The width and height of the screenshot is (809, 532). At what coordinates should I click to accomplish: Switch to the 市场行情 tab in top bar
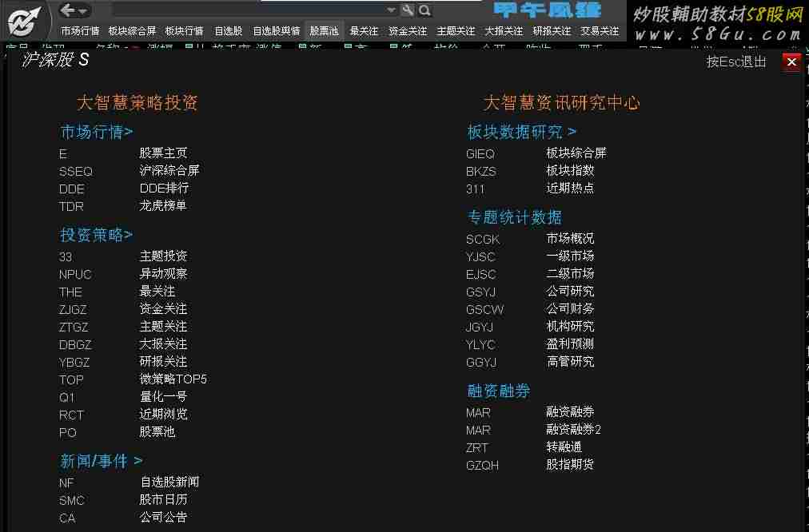coord(80,31)
